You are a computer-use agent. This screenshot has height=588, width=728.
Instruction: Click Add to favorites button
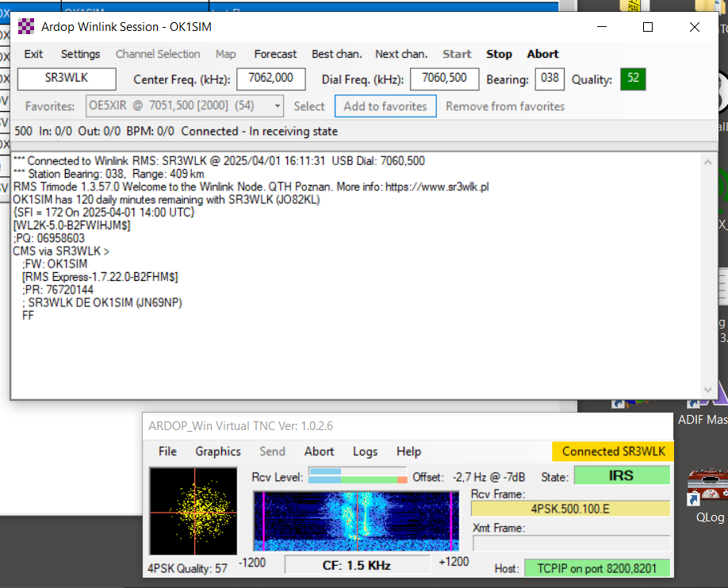tap(385, 106)
